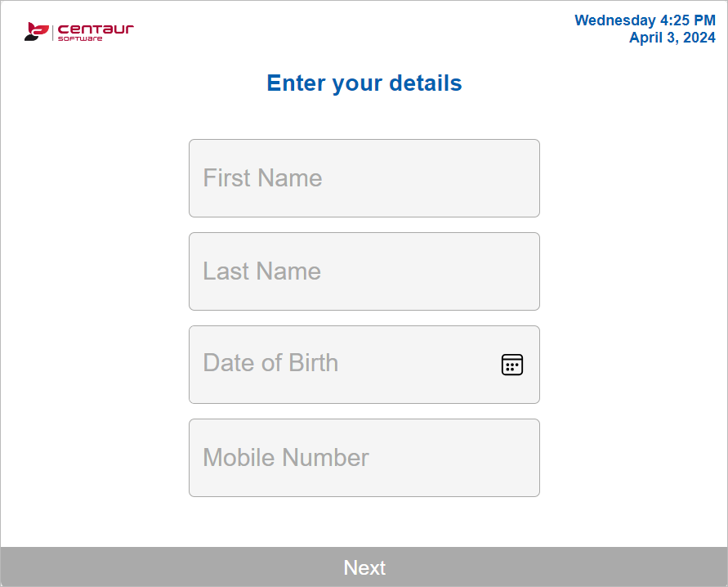Click the "Date of Birth" placeholder text

[x=270, y=363]
